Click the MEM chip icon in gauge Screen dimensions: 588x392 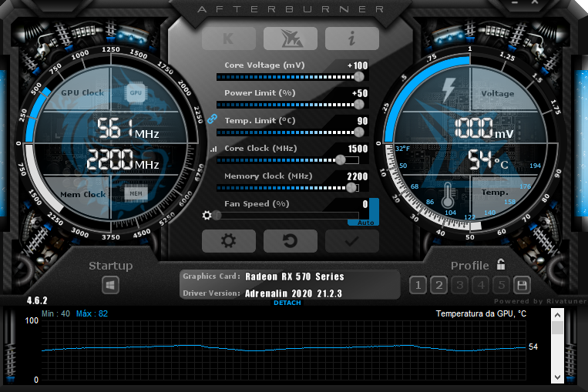point(136,193)
